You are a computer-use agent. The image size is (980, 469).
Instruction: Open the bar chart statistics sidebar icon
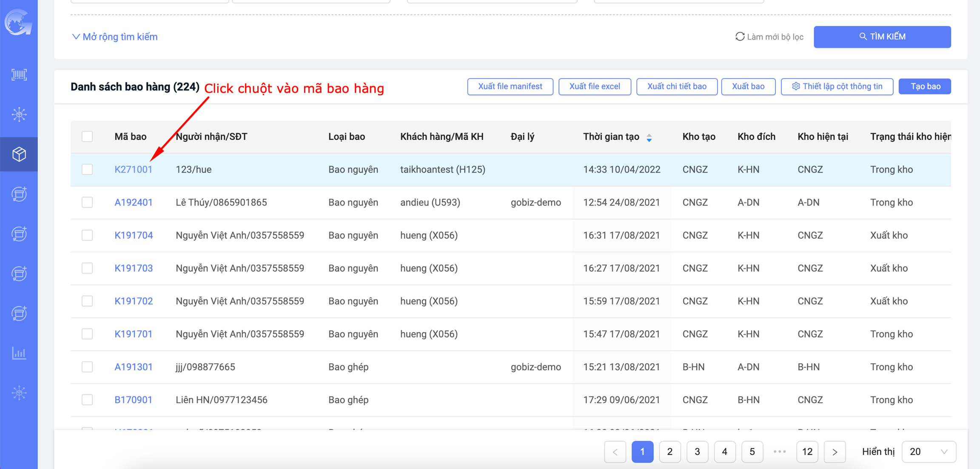tap(19, 353)
